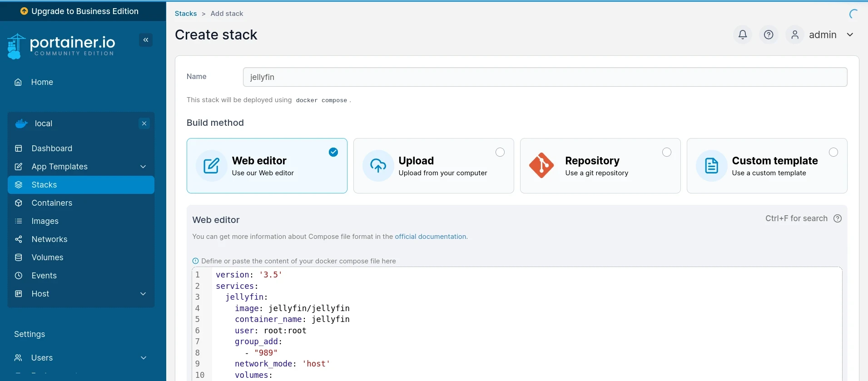Click the Git repository diamond icon

(541, 165)
